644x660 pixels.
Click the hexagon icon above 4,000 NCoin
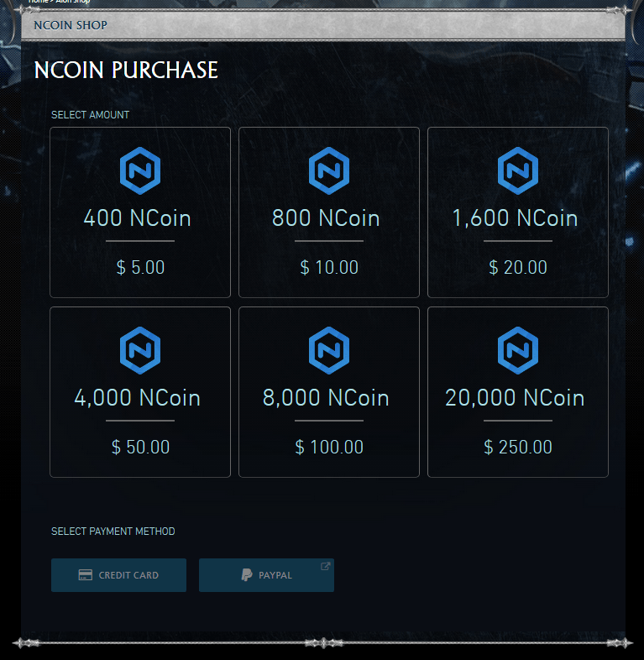(140, 351)
